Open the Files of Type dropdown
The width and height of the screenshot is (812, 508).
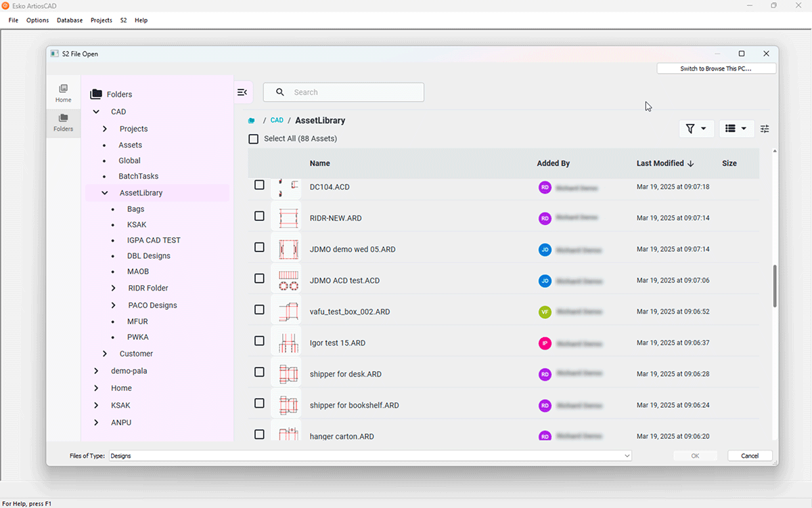click(x=627, y=456)
